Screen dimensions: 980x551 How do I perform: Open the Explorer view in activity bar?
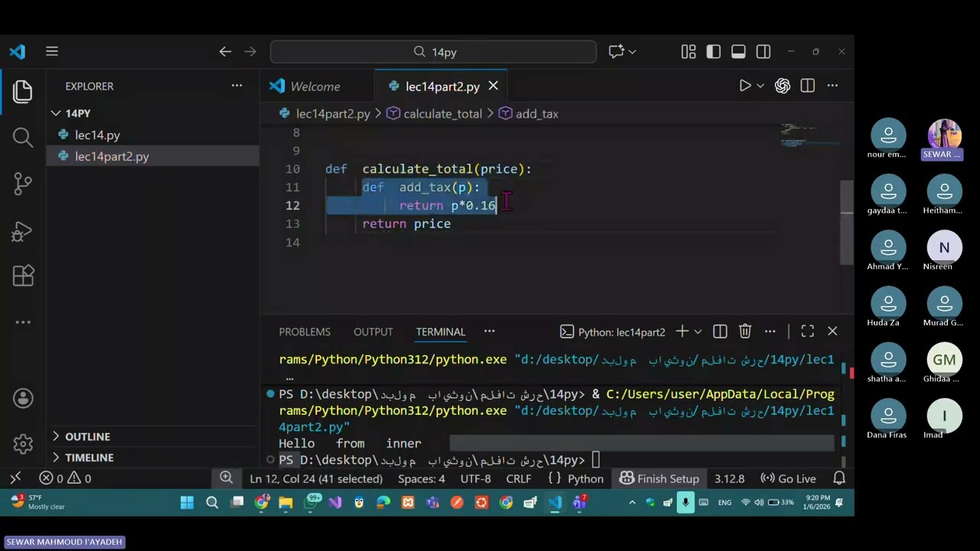coord(22,92)
